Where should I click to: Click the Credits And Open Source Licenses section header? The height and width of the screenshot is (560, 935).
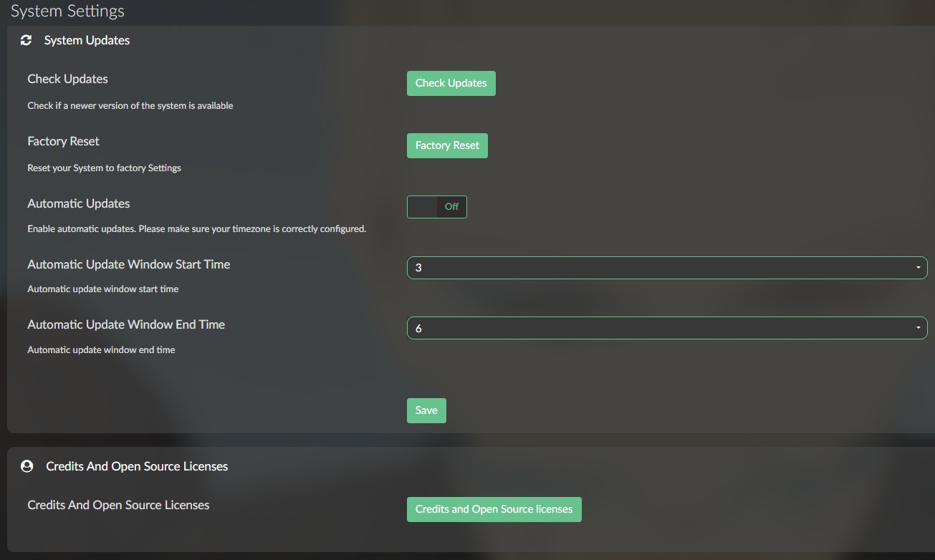coord(137,466)
